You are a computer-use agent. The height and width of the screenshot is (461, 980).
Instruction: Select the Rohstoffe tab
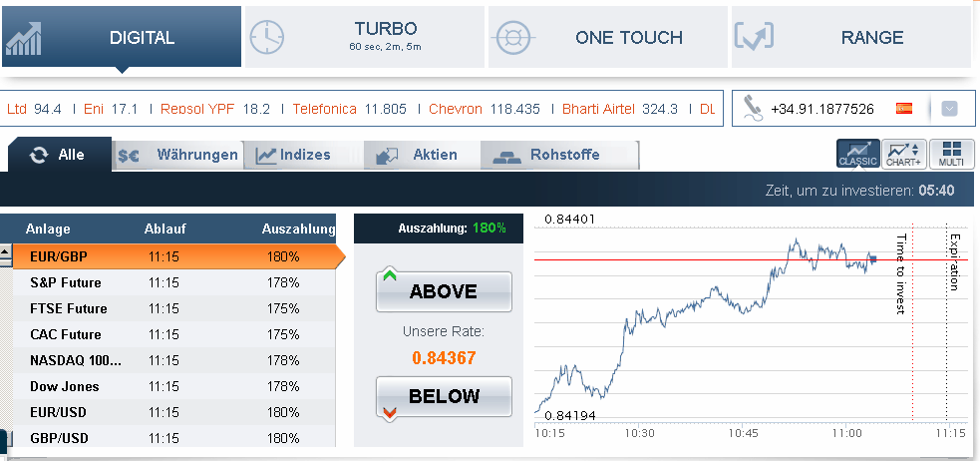coord(559,155)
